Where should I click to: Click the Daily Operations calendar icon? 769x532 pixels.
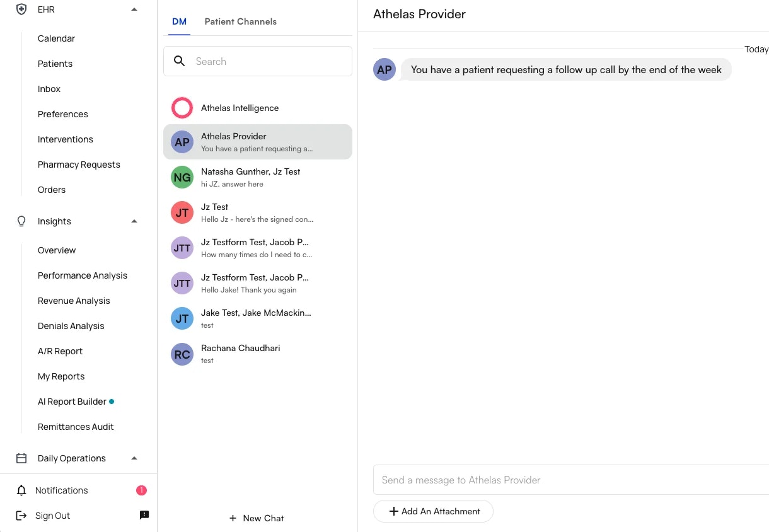pyautogui.click(x=21, y=458)
